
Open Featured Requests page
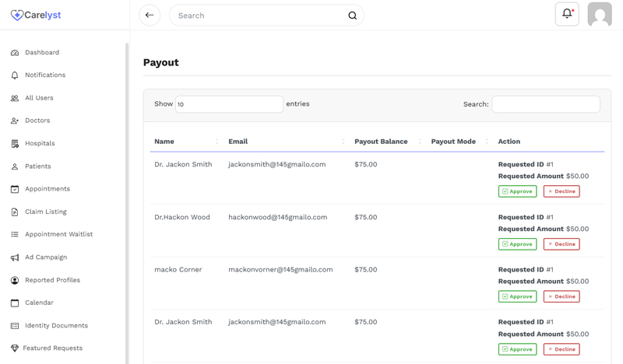pos(52,348)
